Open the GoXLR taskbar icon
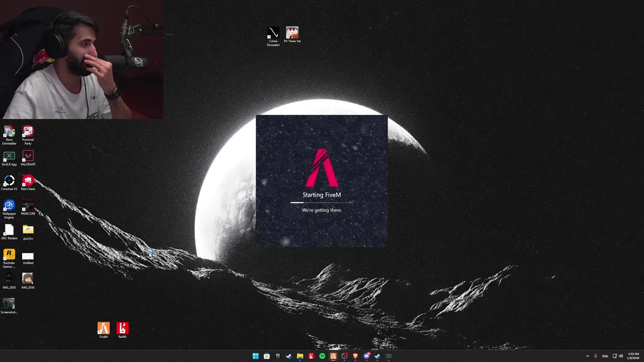The image size is (644, 362). pyautogui.click(x=388, y=356)
